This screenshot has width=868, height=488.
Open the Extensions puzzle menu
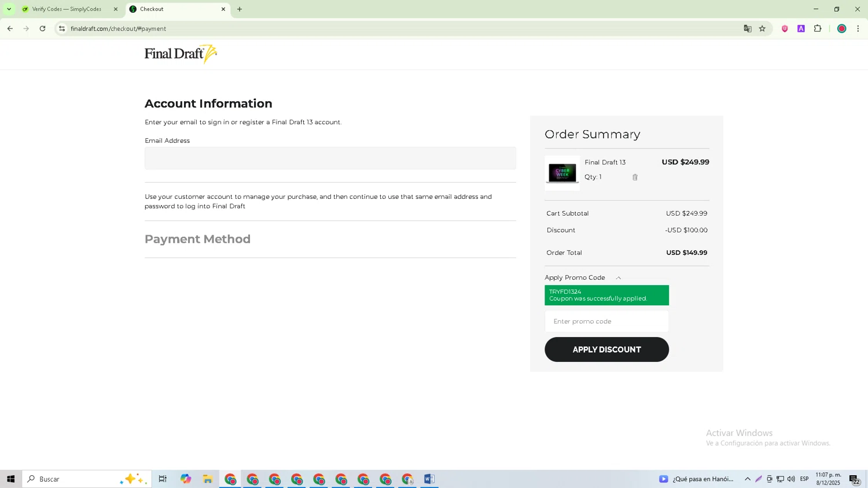pyautogui.click(x=818, y=28)
